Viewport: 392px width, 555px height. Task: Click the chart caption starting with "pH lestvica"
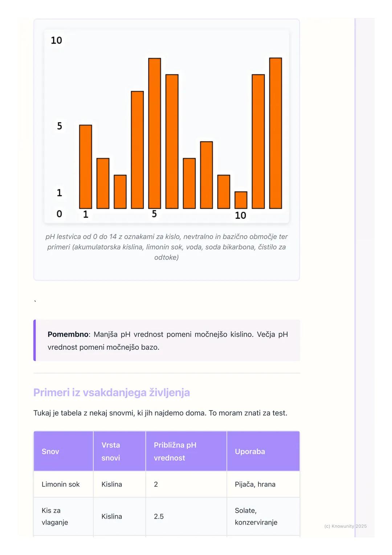point(166,247)
